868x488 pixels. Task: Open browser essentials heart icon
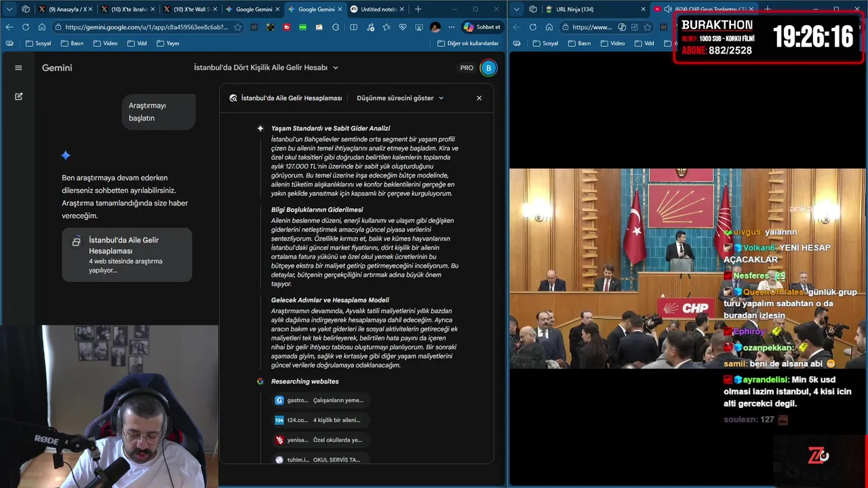tap(403, 27)
